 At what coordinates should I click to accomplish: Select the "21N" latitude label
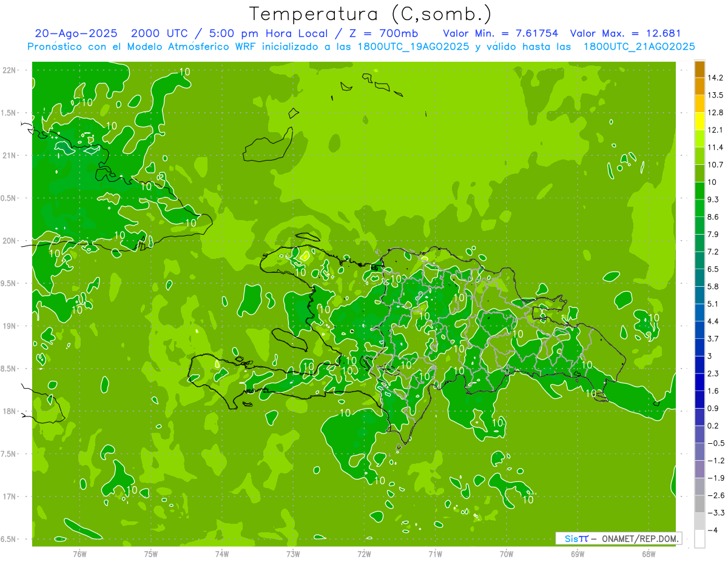point(10,155)
